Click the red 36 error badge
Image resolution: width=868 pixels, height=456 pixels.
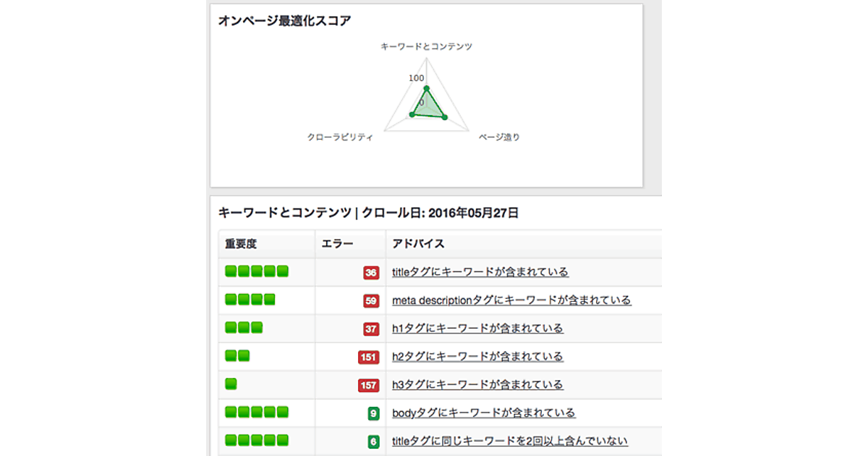(371, 273)
